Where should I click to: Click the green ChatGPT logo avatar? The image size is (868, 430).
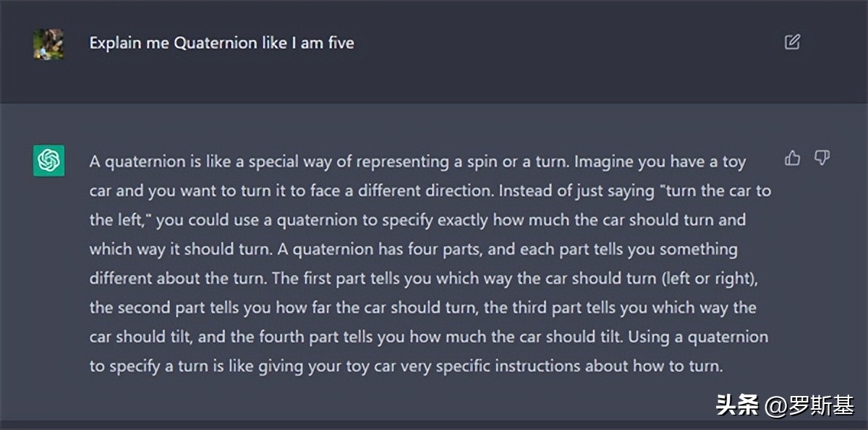pos(48,160)
